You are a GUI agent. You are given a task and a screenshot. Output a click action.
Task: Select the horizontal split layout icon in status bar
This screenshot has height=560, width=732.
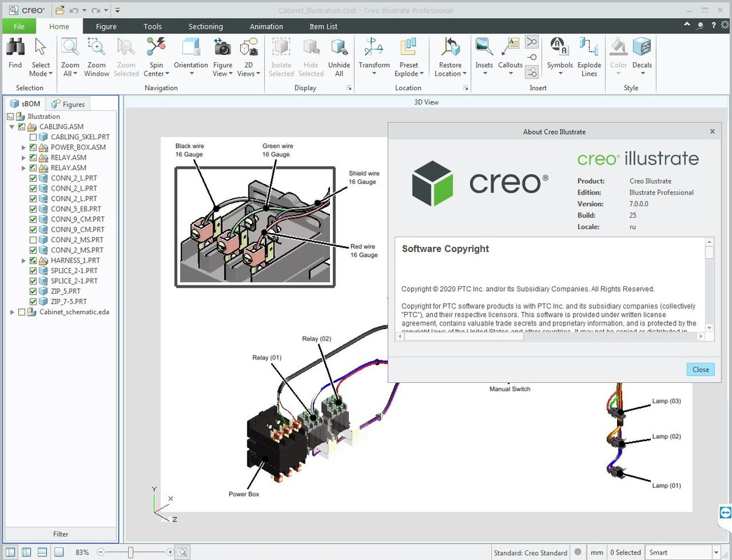pos(42,552)
